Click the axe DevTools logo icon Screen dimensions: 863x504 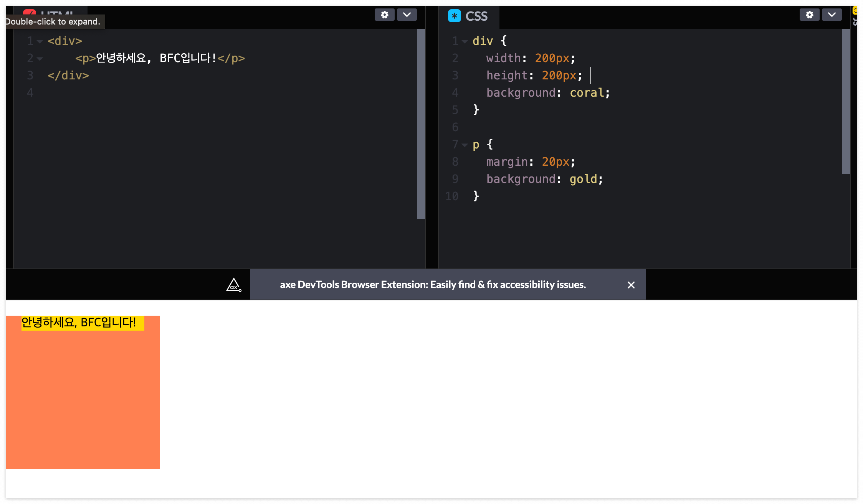[233, 285]
